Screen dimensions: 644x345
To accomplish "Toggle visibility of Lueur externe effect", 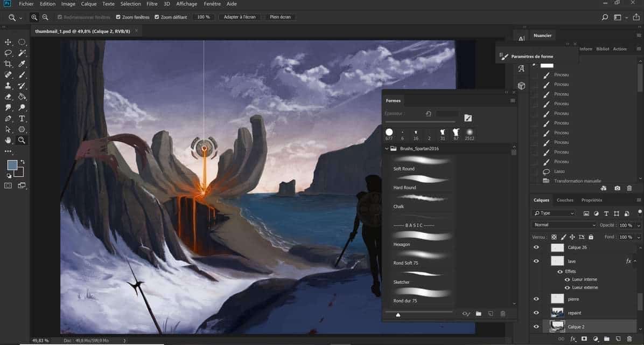I will point(566,287).
